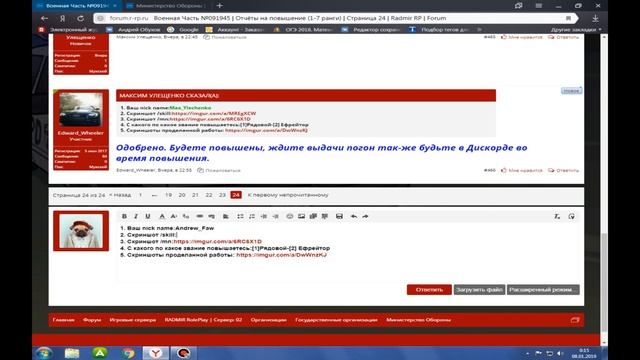Expand the 'Другие закладки' bookmarks dropdown
Viewport: 640px width, 360px height.
coord(576,29)
